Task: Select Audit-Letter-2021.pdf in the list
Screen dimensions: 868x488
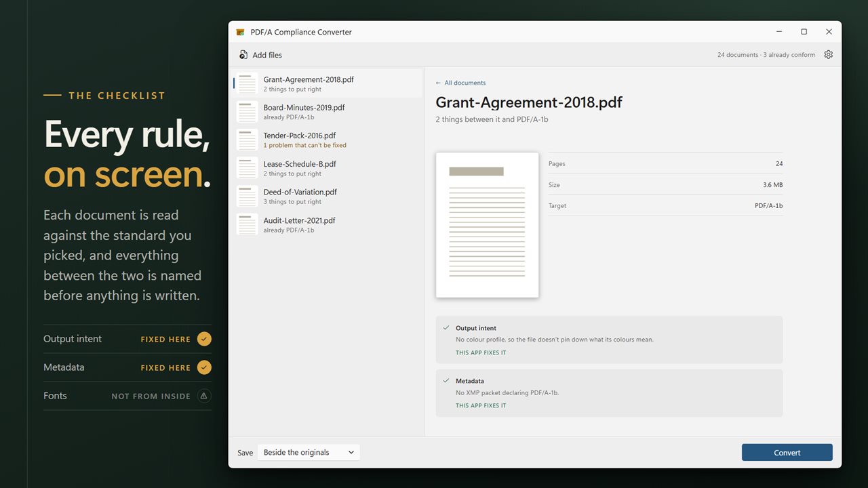Action: click(x=328, y=225)
